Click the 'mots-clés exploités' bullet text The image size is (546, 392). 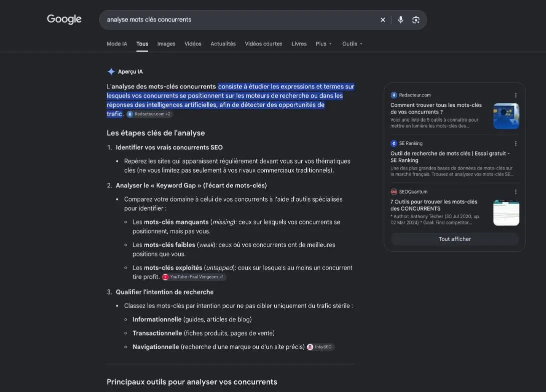coord(173,268)
